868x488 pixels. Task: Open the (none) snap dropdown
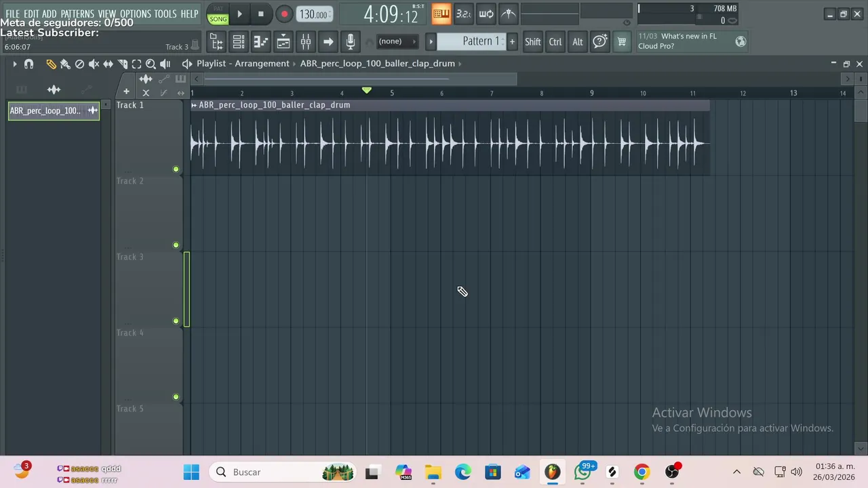click(397, 42)
